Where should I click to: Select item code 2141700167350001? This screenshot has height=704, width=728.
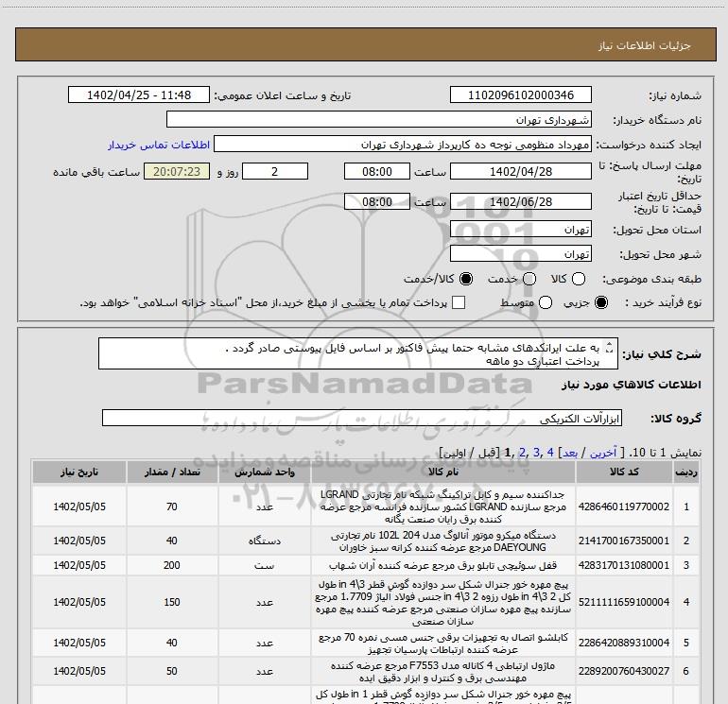click(624, 541)
